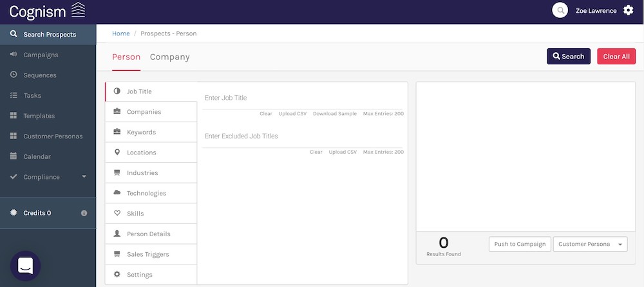644x287 pixels.
Task: Click the Sequences clock icon
Action: tap(14, 75)
